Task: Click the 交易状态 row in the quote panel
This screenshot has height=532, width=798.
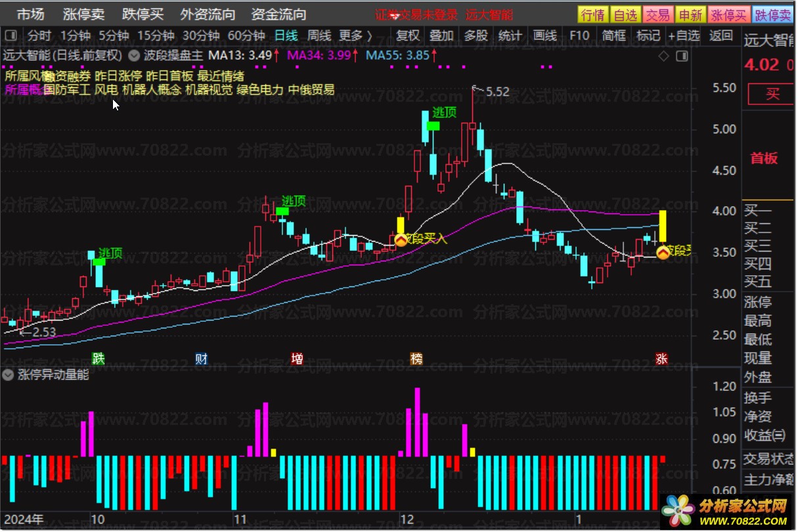Action: 769,458
